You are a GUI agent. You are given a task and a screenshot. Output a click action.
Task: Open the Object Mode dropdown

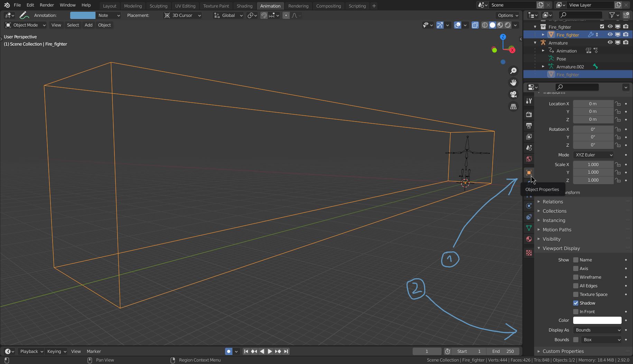click(x=25, y=25)
